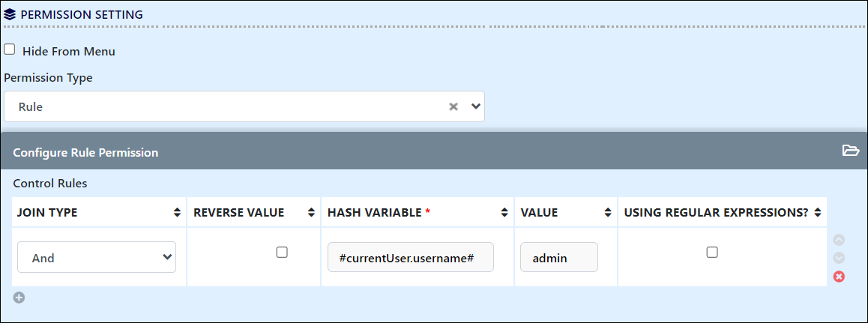Move the rule row down with the down arrow
The width and height of the screenshot is (868, 323).
coord(840,258)
